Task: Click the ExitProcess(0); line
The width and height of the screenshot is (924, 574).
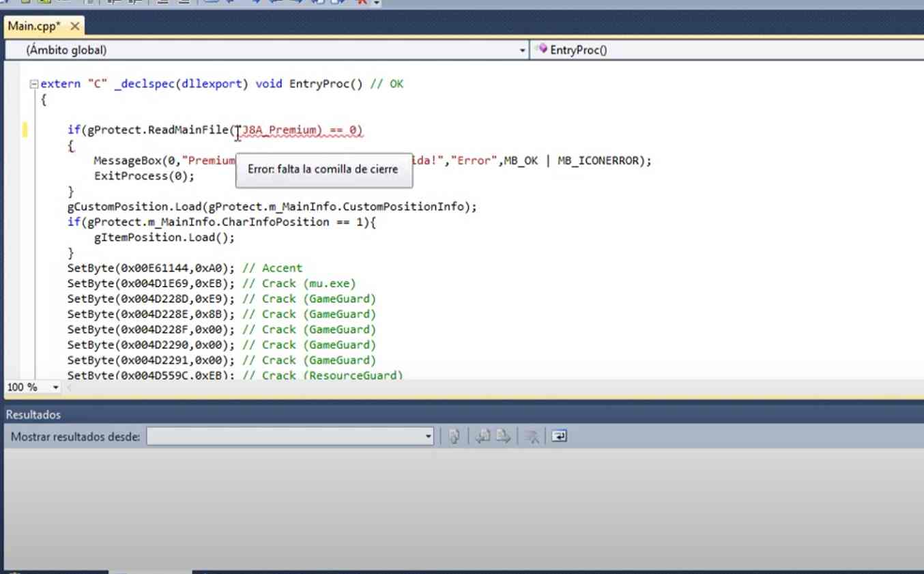Action: pyautogui.click(x=145, y=176)
